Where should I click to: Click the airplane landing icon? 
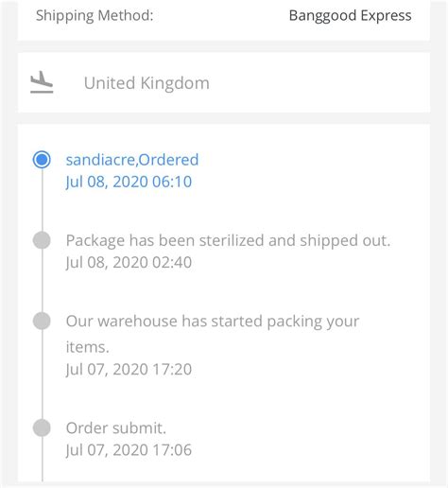pos(42,82)
